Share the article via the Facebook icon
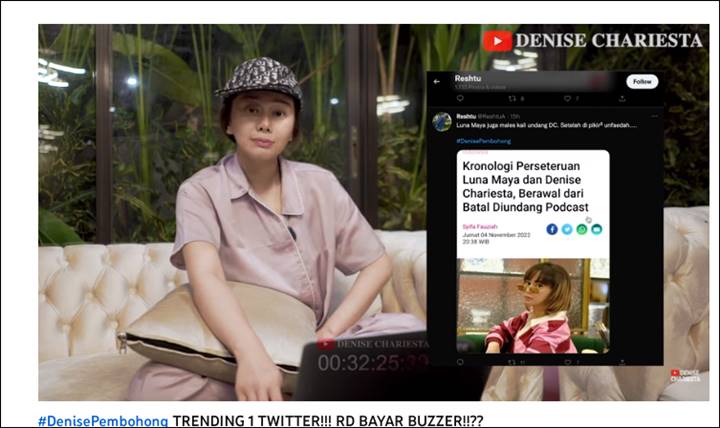 coord(552,229)
